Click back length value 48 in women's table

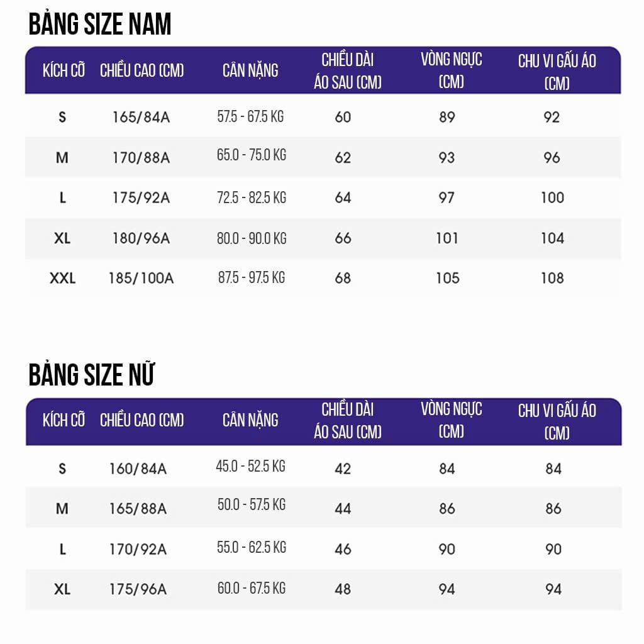[343, 589]
